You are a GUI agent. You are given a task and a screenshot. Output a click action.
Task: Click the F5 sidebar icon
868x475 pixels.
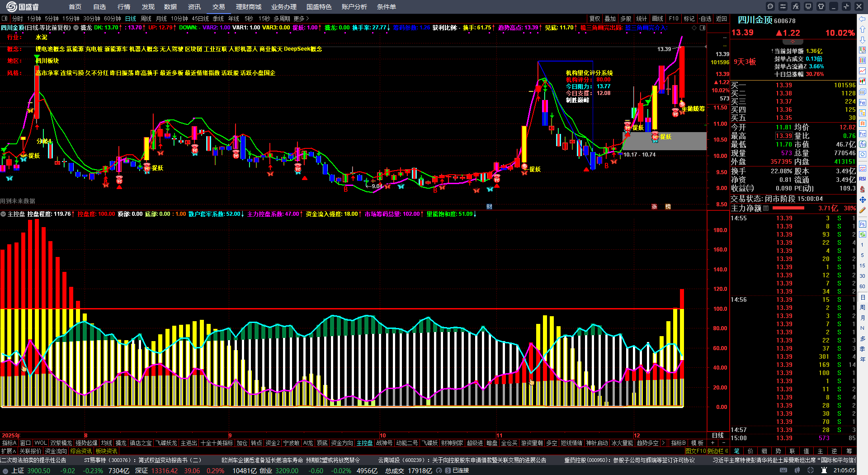click(x=863, y=224)
